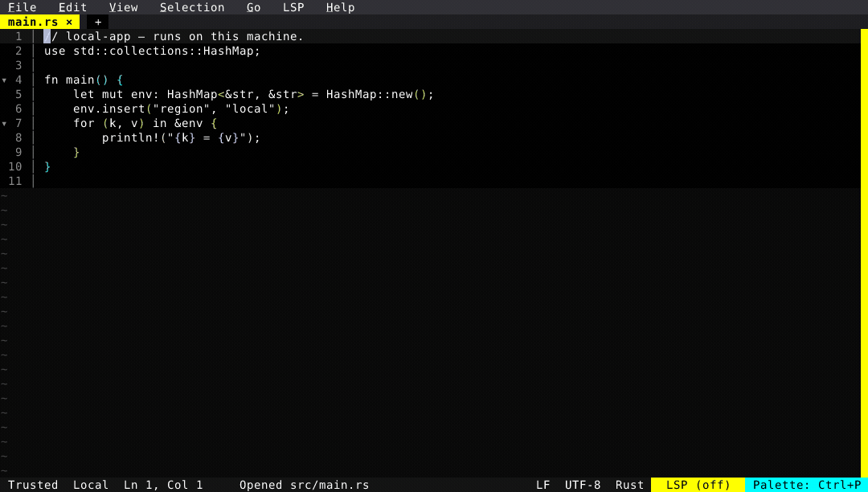
Task: Click line number 6 in gutter
Action: pyautogui.click(x=18, y=109)
